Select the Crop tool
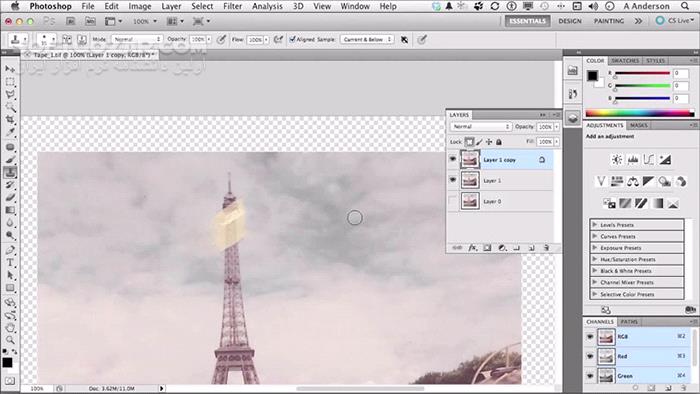700x394 pixels. tap(10, 120)
